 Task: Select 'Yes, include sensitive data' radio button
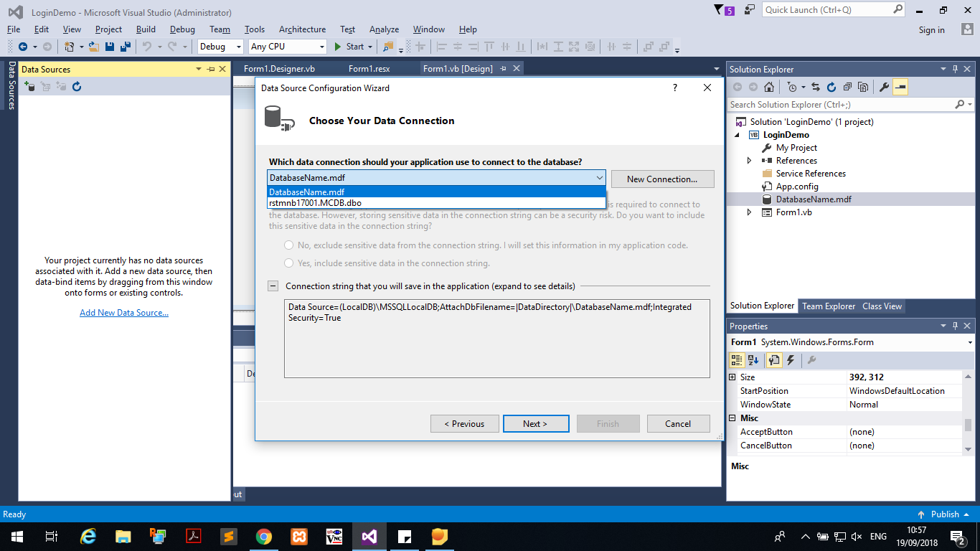click(289, 263)
